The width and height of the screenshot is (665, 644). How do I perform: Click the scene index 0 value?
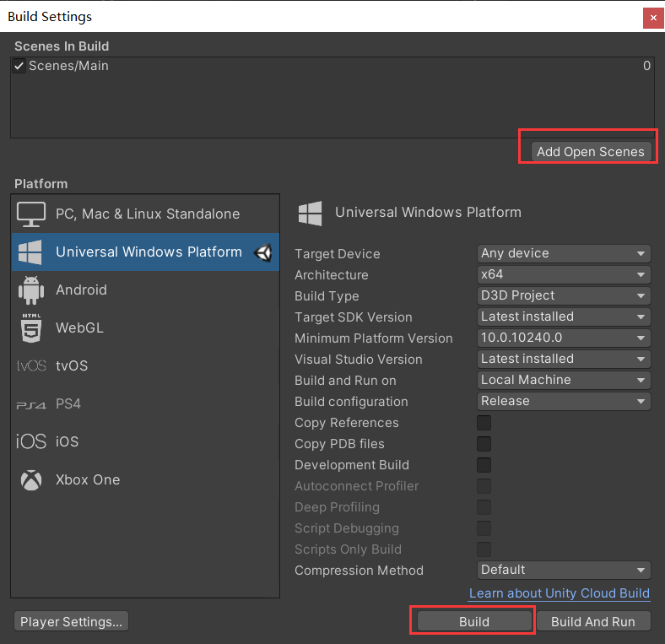pyautogui.click(x=646, y=66)
